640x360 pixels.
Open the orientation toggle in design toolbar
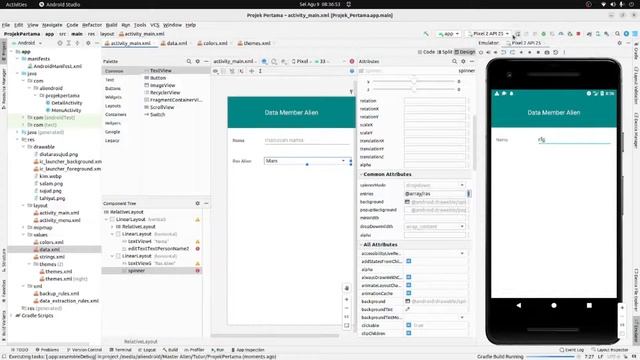(x=274, y=61)
